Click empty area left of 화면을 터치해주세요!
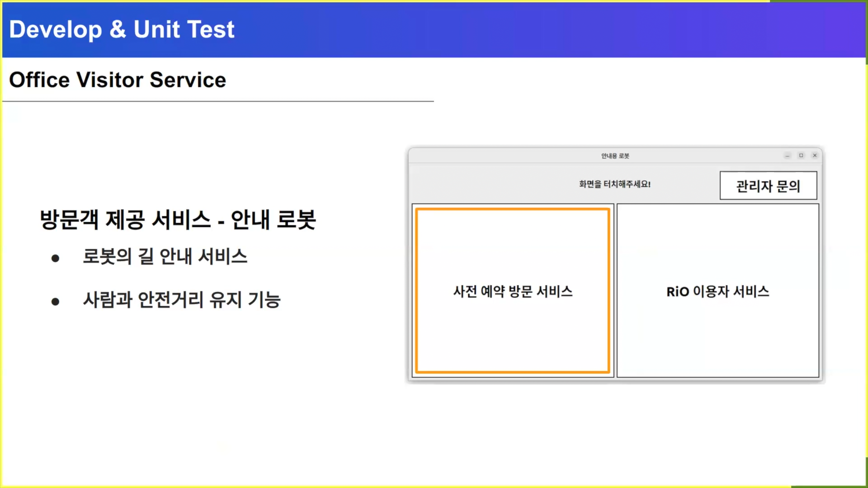Image resolution: width=868 pixels, height=488 pixels. pyautogui.click(x=488, y=184)
